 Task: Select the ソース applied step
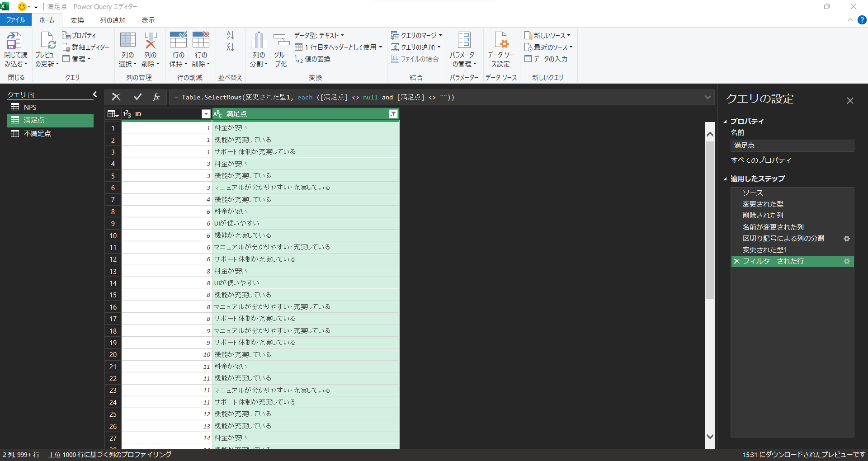coord(792,193)
